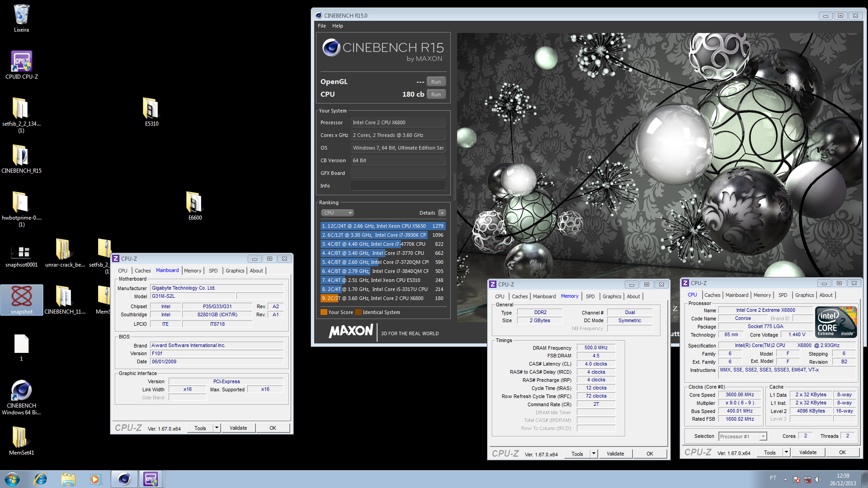The height and width of the screenshot is (488, 868).
Task: Click the Cinebench Info input field
Action: tap(398, 186)
